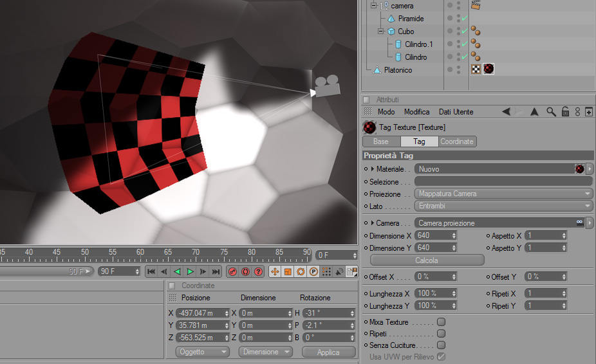Viewport: 596px width, 364px height.
Task: Enable the Ripeti checkbox
Action: [x=441, y=333]
